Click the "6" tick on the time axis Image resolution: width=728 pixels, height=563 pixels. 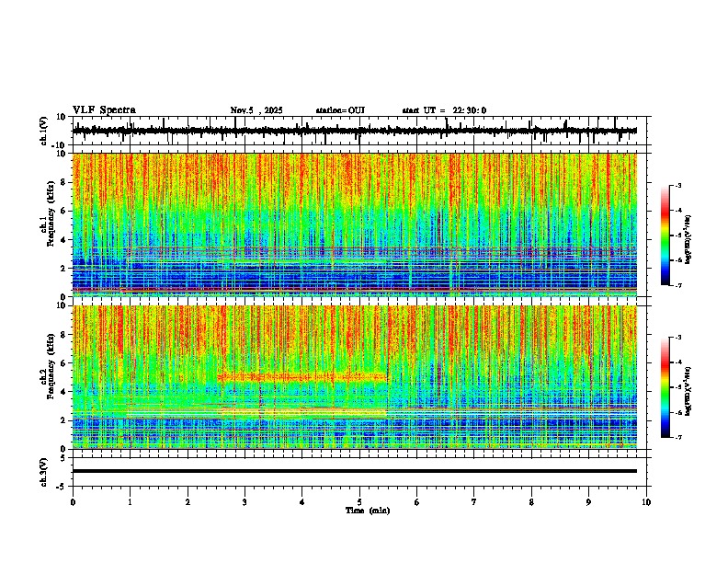[x=417, y=502]
